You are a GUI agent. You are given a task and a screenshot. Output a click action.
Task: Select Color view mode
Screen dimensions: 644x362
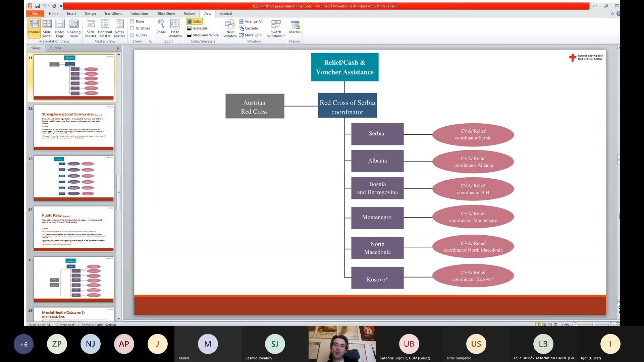point(194,21)
